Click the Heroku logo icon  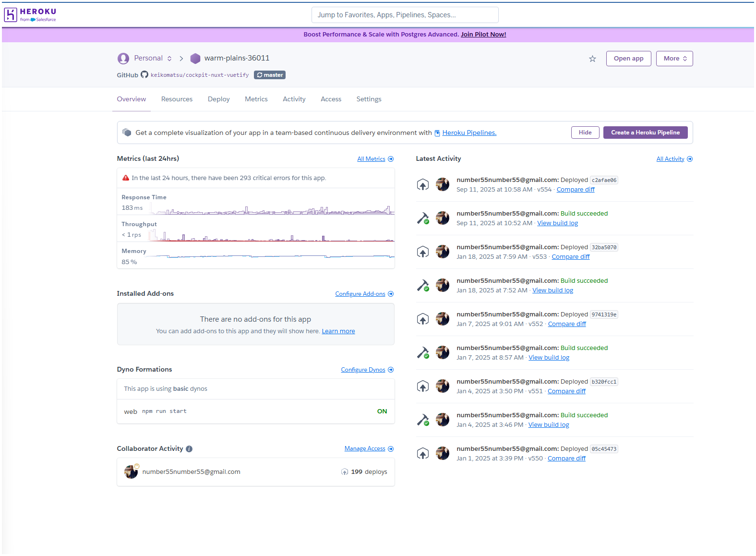click(x=10, y=15)
